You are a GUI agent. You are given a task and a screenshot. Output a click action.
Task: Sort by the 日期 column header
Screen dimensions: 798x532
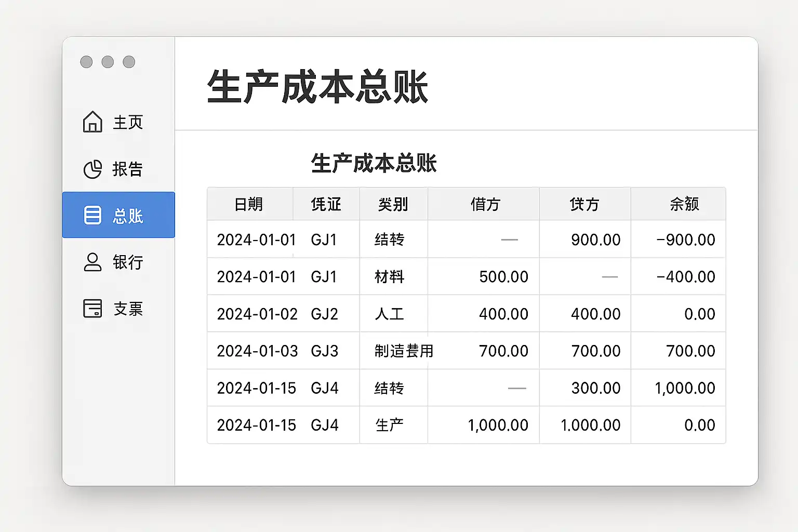click(249, 204)
